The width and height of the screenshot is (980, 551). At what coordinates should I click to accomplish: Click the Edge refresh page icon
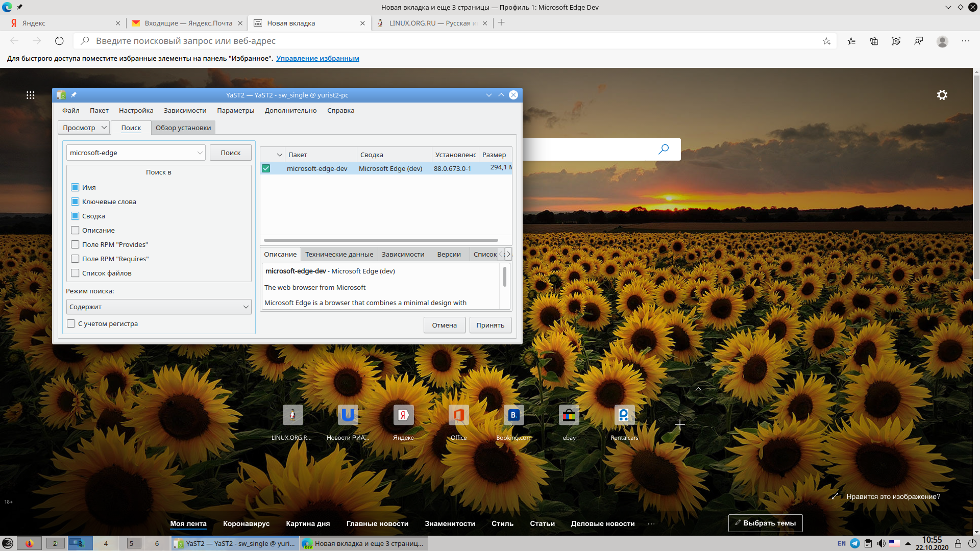59,41
